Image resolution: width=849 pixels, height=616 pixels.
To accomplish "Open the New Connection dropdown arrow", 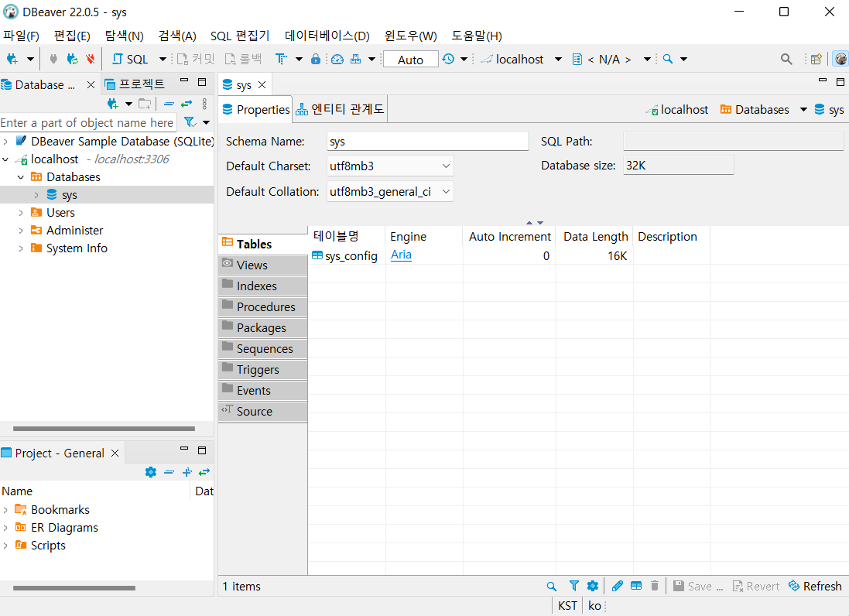I will coord(30,59).
